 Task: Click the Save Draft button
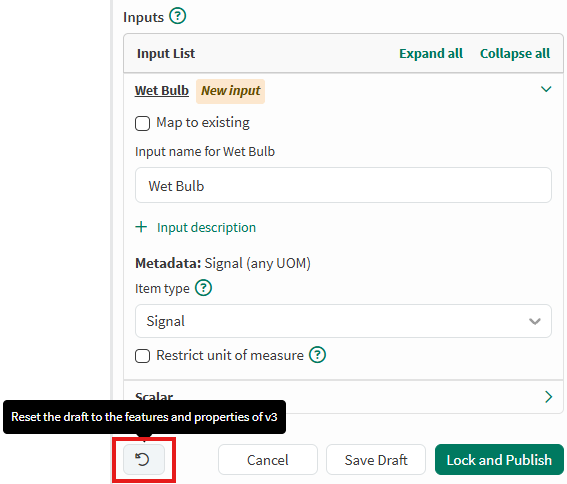[376, 460]
